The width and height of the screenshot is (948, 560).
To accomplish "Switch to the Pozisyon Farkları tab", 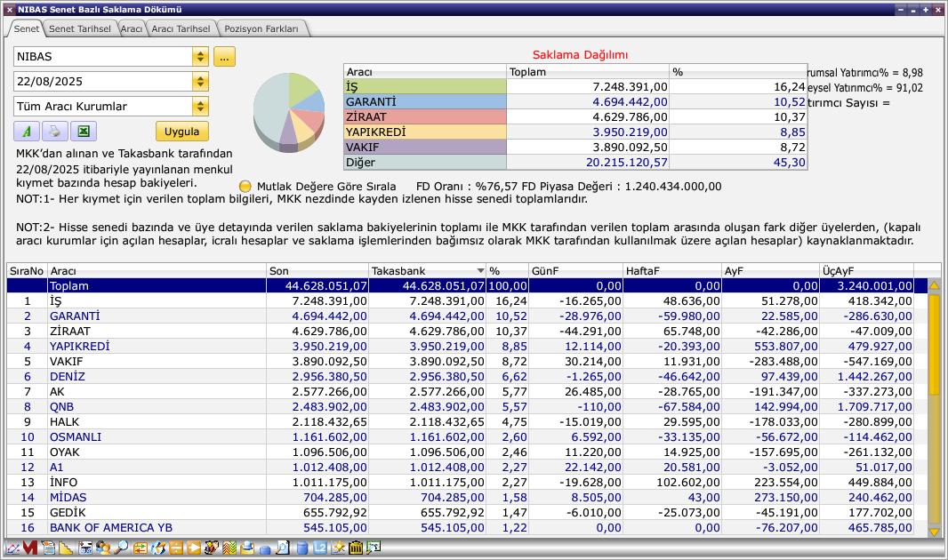I will point(261,28).
